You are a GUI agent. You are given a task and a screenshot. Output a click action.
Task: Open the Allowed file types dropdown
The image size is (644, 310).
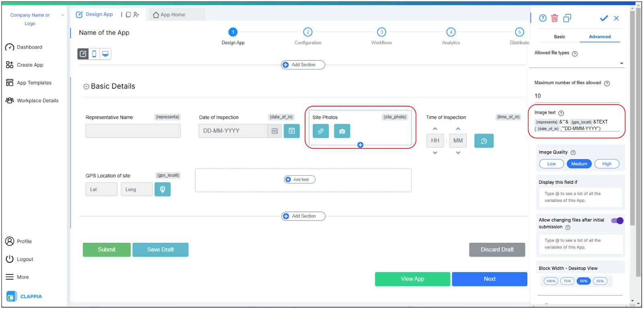[x=621, y=64]
